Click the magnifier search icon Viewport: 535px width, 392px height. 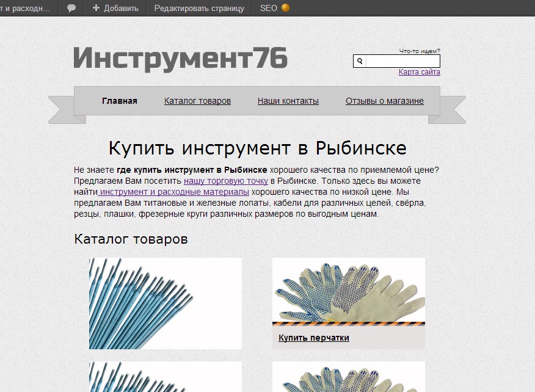point(360,62)
